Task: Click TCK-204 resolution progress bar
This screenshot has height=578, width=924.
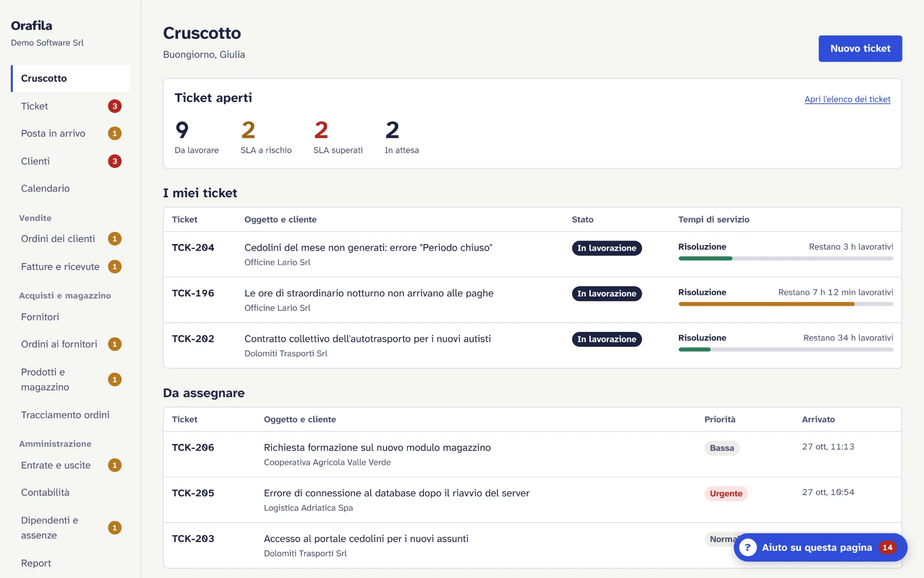Action: [x=785, y=258]
